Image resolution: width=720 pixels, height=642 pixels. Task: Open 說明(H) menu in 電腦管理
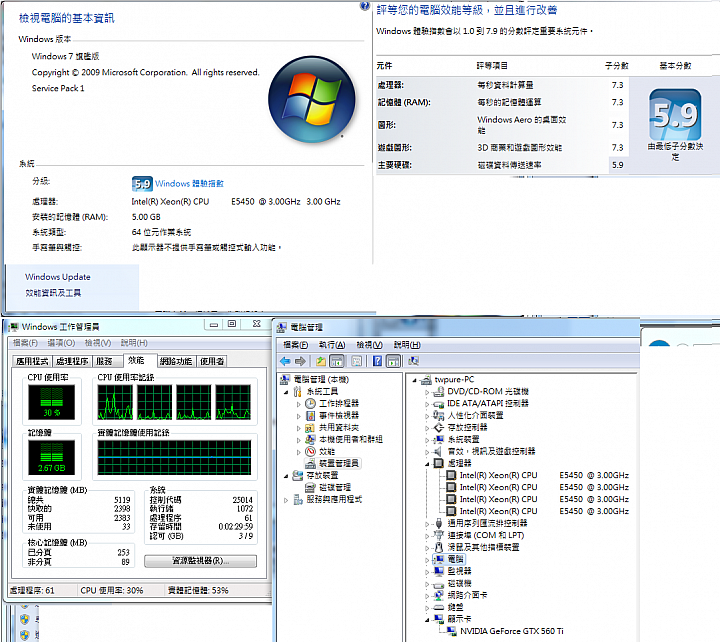pyautogui.click(x=407, y=345)
